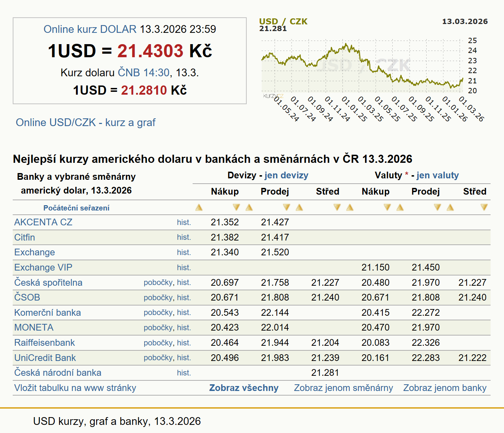This screenshot has width=504, height=433.
Task: Sort Devizy Nákup ascending with up arrow
Action: click(199, 208)
